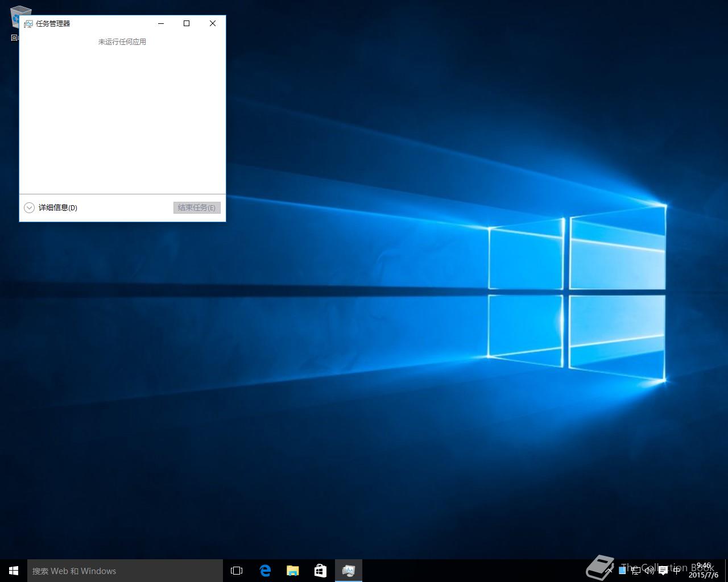The width and height of the screenshot is (728, 582).
Task: Click the blue tray icon beside network
Action: [x=622, y=571]
